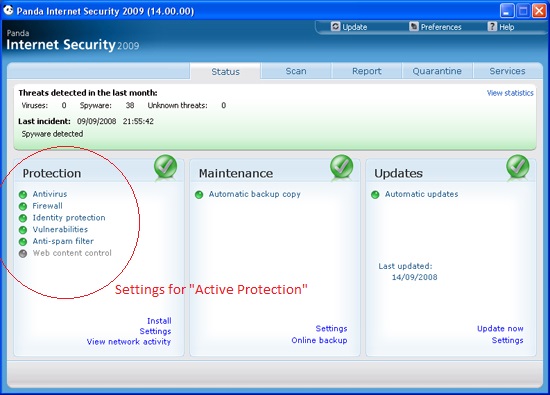Open the Services tab

(507, 71)
